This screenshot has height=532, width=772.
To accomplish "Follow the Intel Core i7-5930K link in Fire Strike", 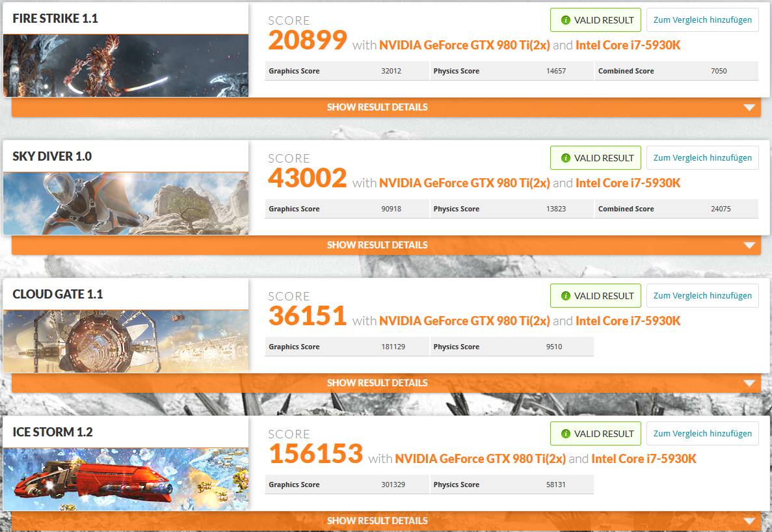I will pos(628,46).
